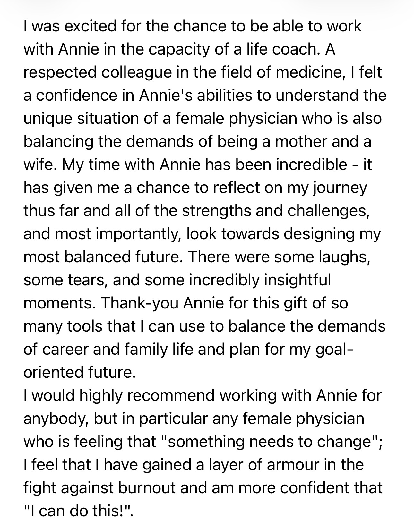
Task: Click the word "mother" in the text
Action: (302, 142)
